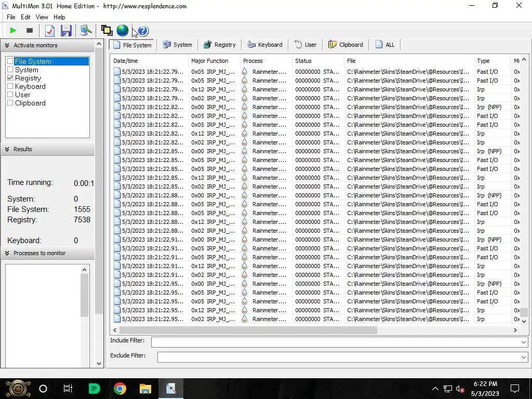The image size is (532, 399).
Task: Click the MultiMon taskbar button
Action: (171, 389)
